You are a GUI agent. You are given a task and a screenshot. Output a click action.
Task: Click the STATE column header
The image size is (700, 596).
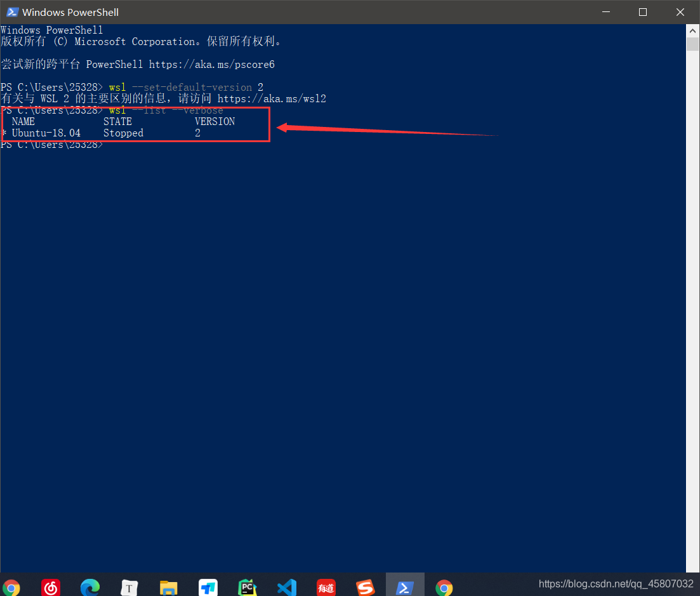pos(117,121)
